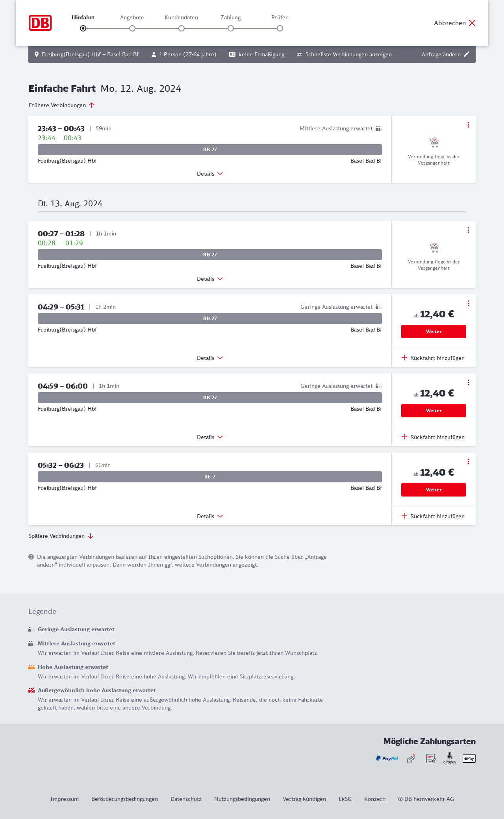Click the giropay payment icon
The image size is (504, 819).
[x=450, y=758]
